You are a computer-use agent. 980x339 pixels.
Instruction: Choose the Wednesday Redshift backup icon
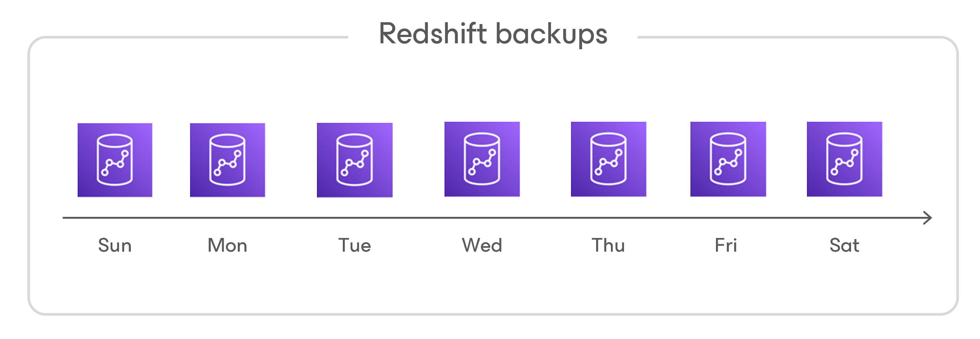pos(482,159)
